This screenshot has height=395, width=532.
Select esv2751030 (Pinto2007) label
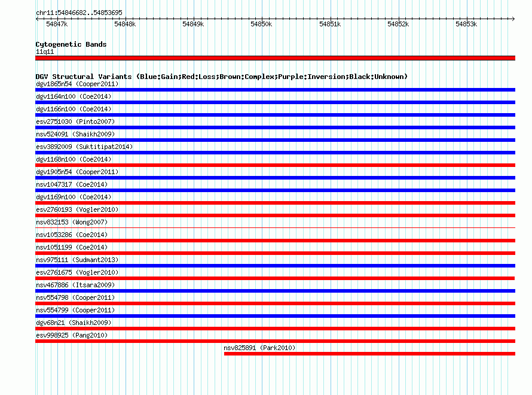[x=75, y=121]
